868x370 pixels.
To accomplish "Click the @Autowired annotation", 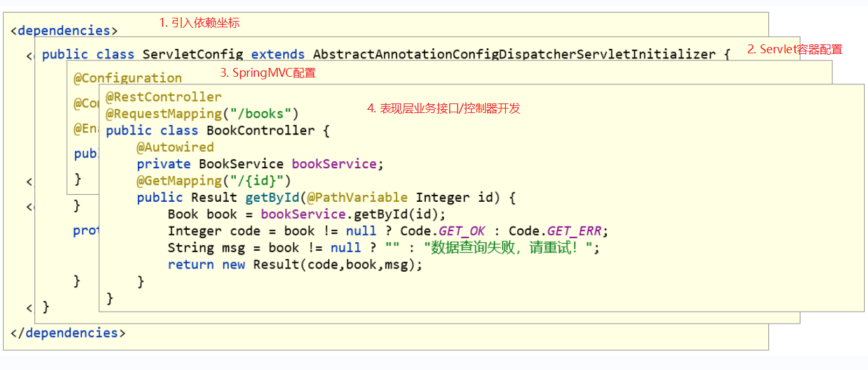I will pyautogui.click(x=175, y=147).
